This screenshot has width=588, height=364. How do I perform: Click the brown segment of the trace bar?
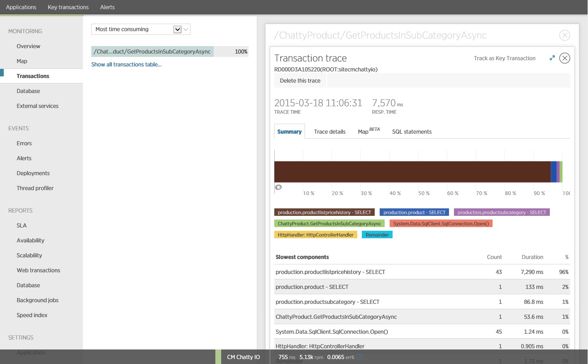[x=412, y=171]
